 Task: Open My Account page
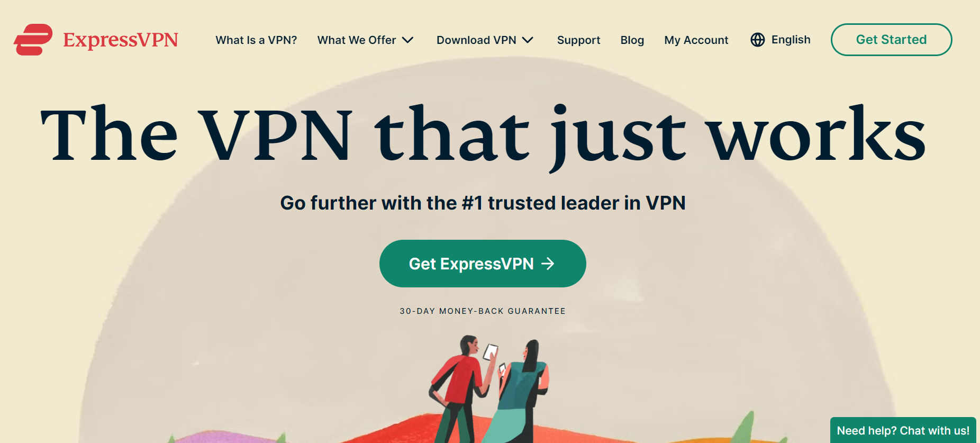(696, 40)
